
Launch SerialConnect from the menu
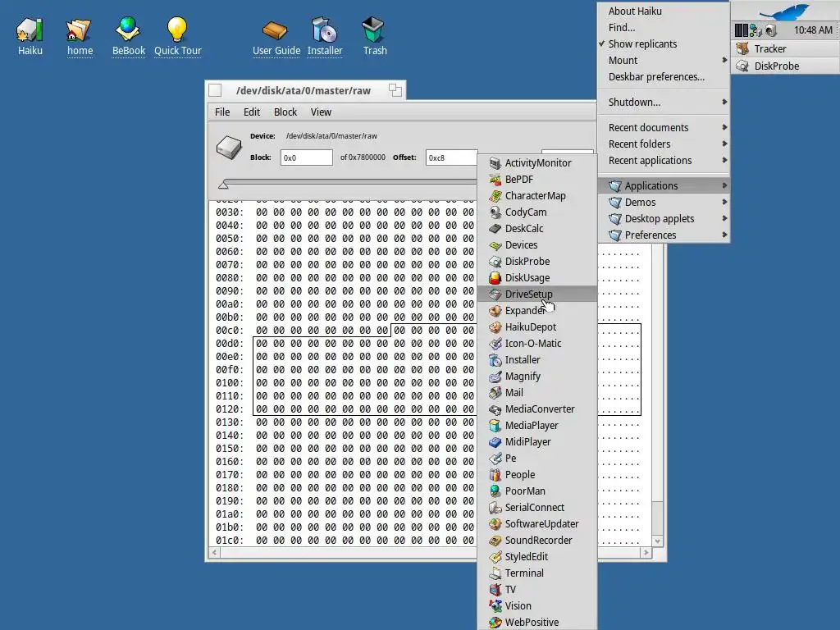[537, 507]
